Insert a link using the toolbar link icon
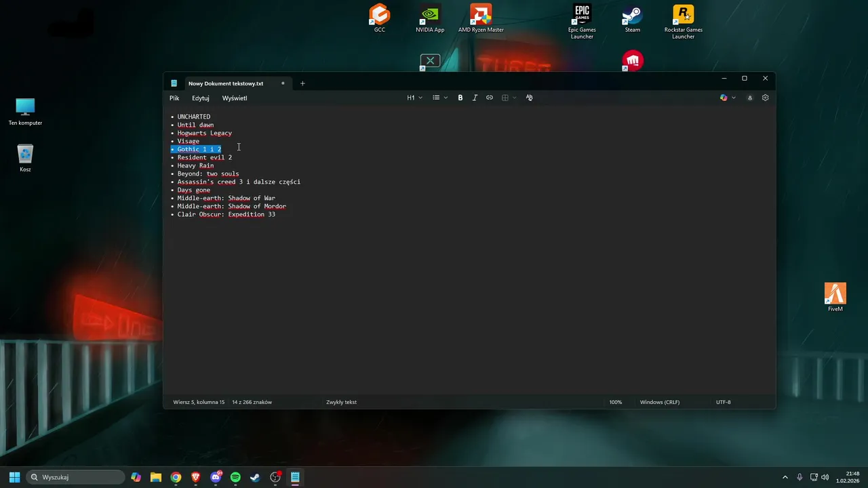 click(490, 98)
